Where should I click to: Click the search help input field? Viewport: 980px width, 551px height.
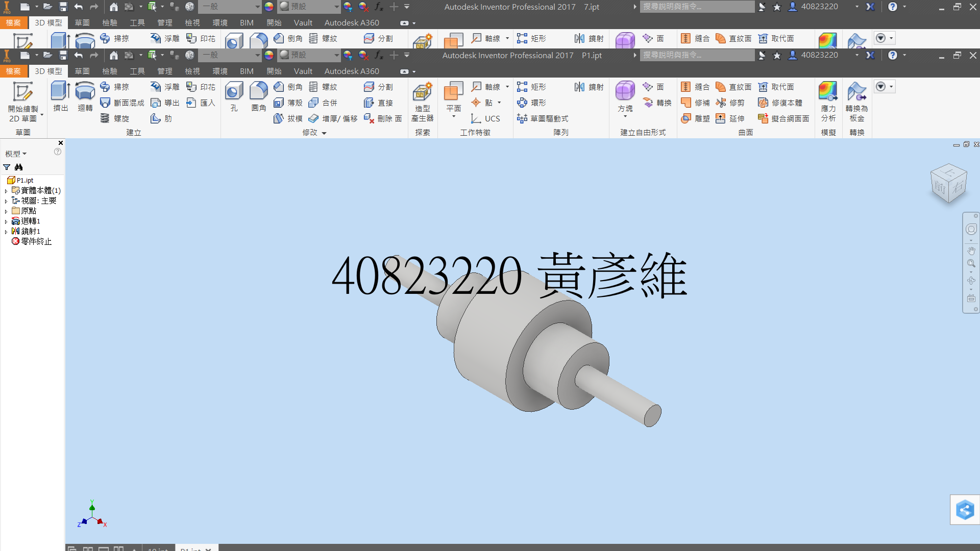click(x=697, y=55)
